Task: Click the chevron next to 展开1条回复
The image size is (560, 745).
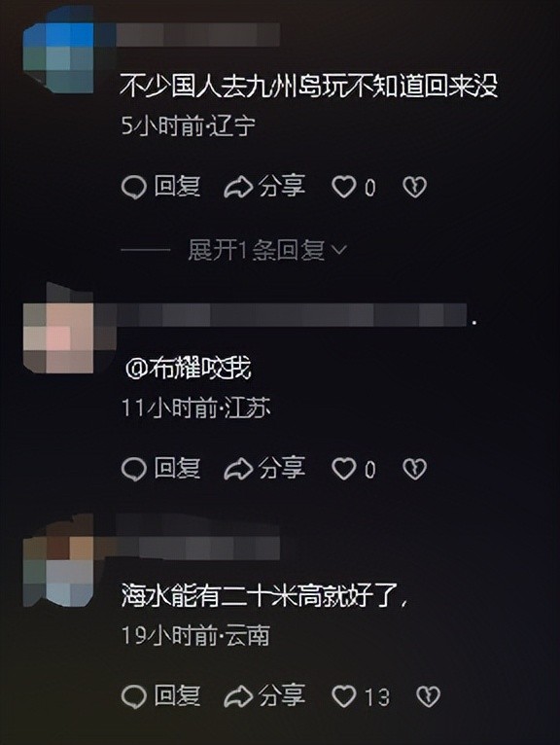Action: (x=339, y=250)
